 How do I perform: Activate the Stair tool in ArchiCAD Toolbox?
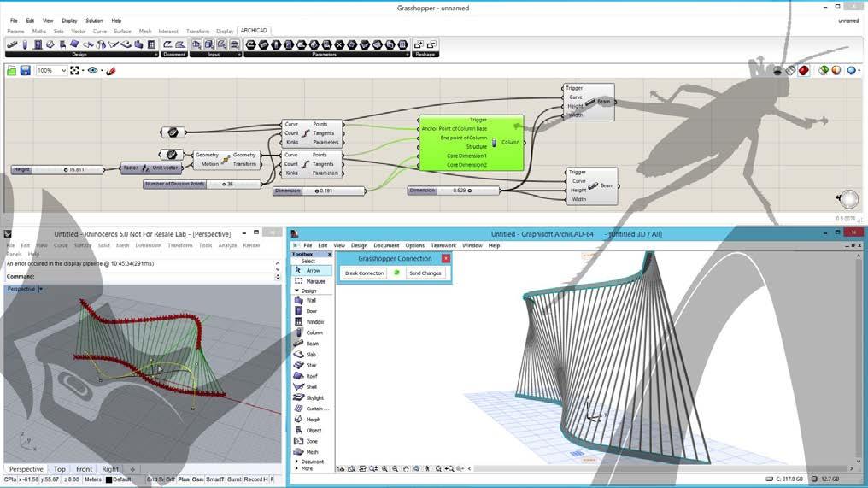click(x=312, y=365)
